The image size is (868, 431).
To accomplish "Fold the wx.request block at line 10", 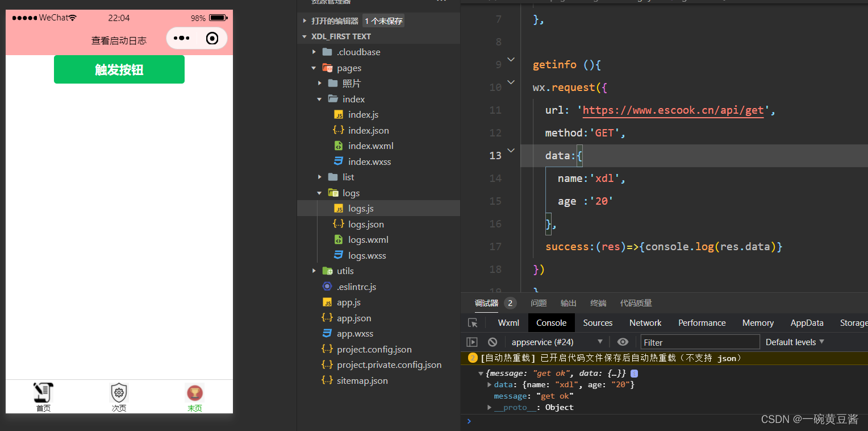I will [x=511, y=82].
